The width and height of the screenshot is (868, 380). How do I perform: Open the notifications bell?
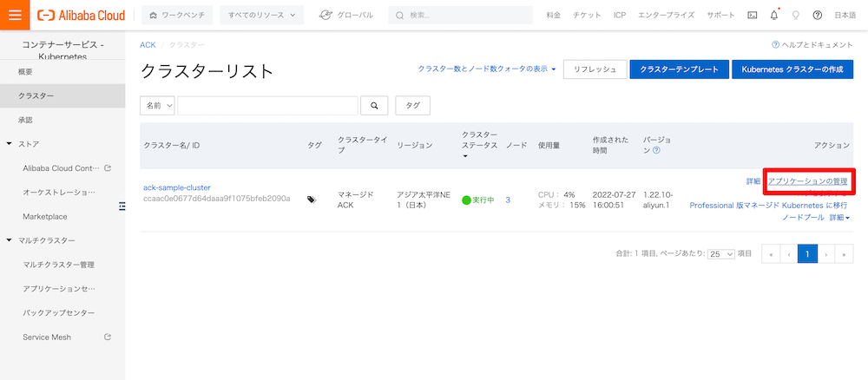(773, 15)
